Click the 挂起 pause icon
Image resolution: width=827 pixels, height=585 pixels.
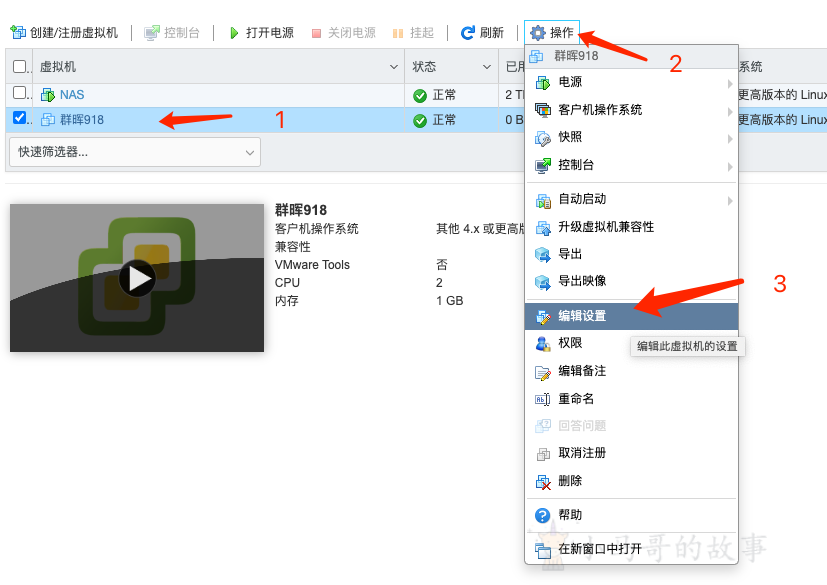pyautogui.click(x=398, y=33)
